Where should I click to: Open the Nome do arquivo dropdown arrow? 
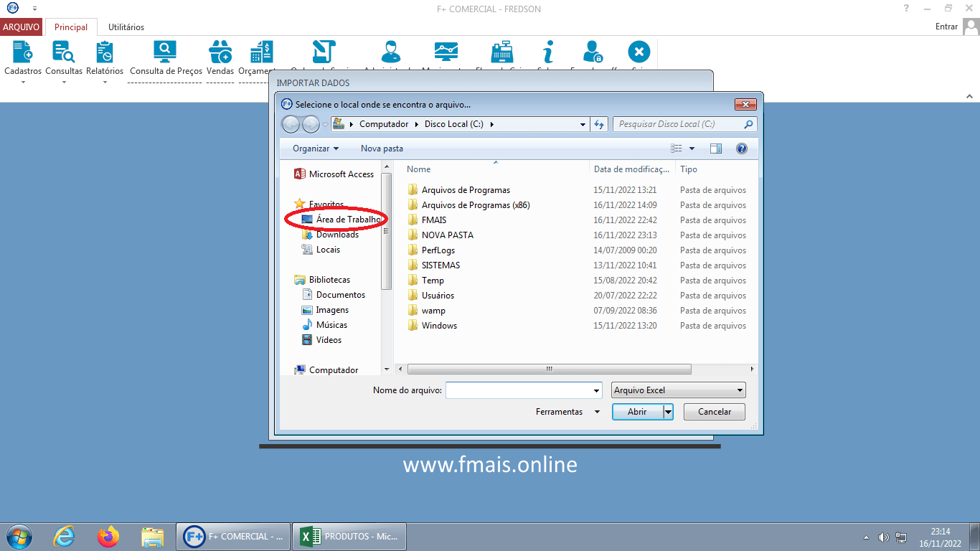coord(596,391)
